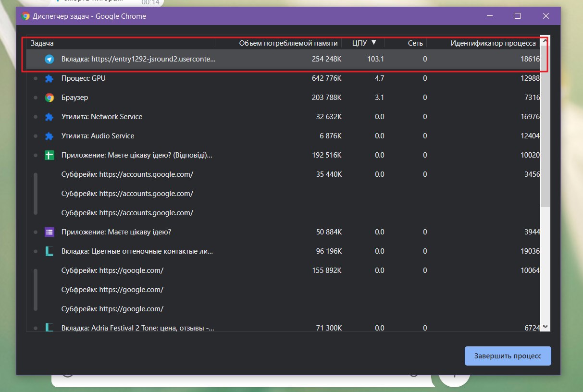Click memory value 71 300K
Screen dimensions: 583x392
(x=328, y=328)
